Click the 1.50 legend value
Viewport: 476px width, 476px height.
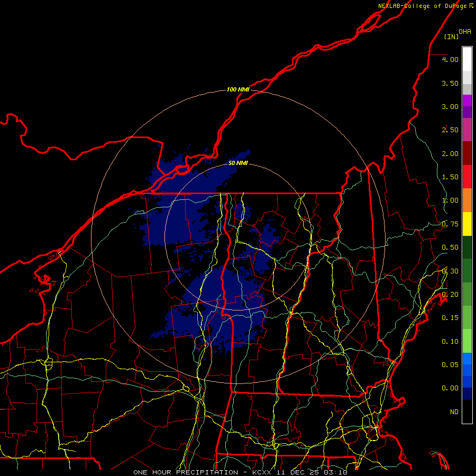(450, 177)
